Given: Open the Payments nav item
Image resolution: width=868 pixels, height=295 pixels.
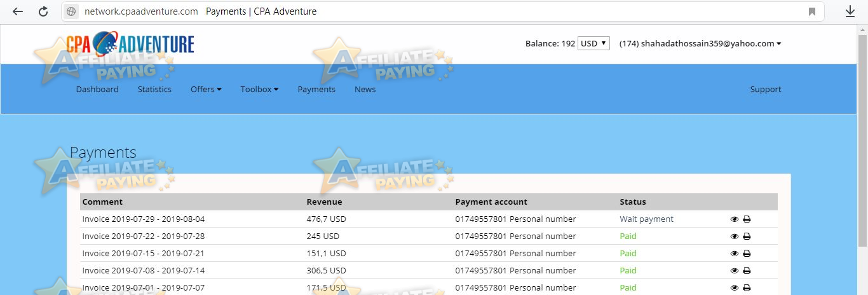Looking at the screenshot, I should [316, 90].
